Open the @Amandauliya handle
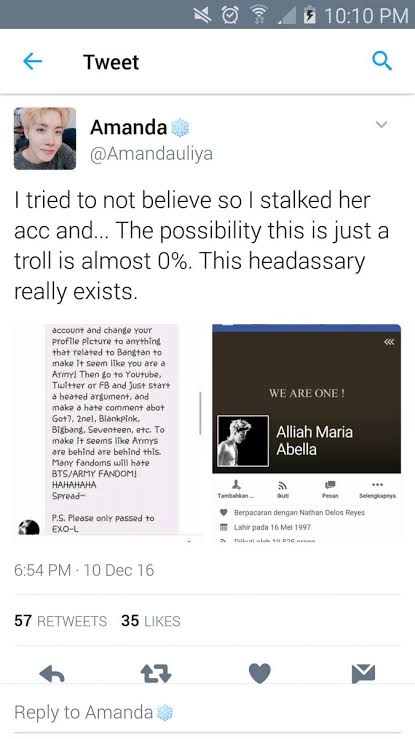The image size is (415, 739). (x=151, y=154)
